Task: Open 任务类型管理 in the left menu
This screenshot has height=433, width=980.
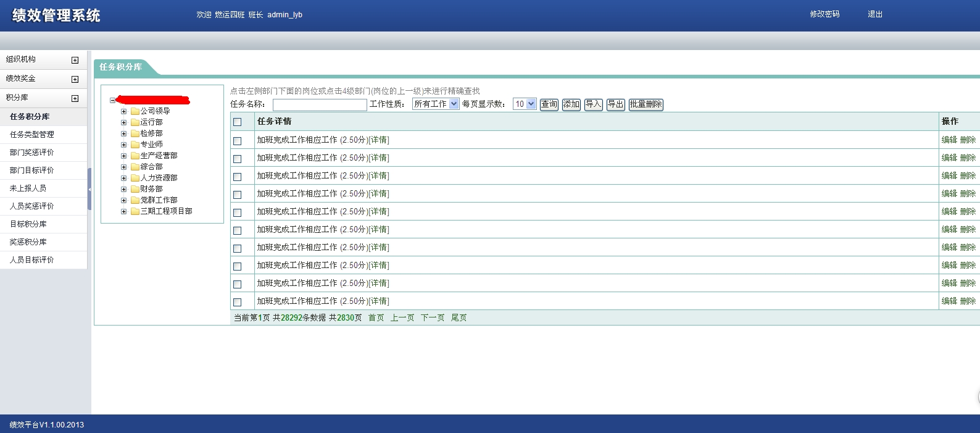Action: point(32,134)
